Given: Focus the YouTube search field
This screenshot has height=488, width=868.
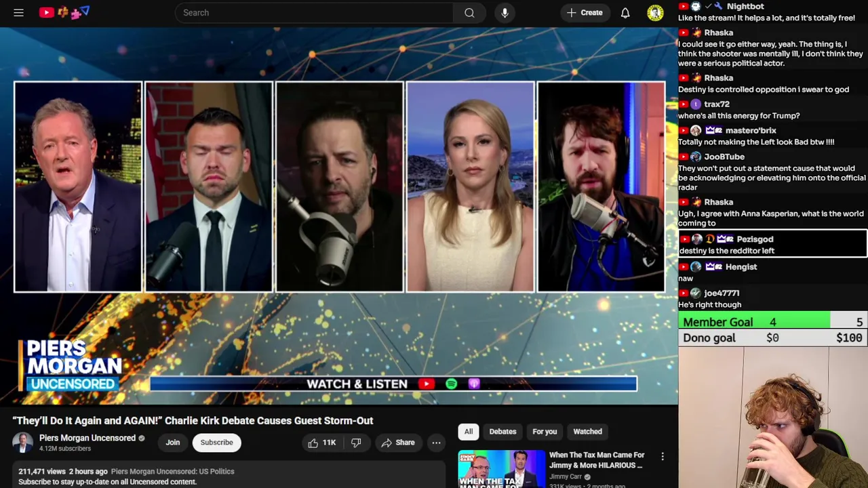Looking at the screenshot, I should pyautogui.click(x=314, y=12).
